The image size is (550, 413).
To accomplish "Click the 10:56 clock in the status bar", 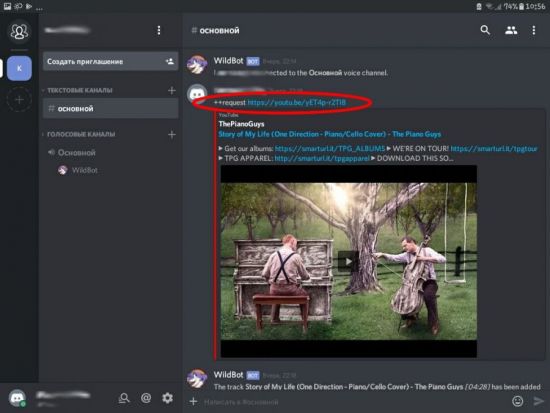I will point(535,6).
